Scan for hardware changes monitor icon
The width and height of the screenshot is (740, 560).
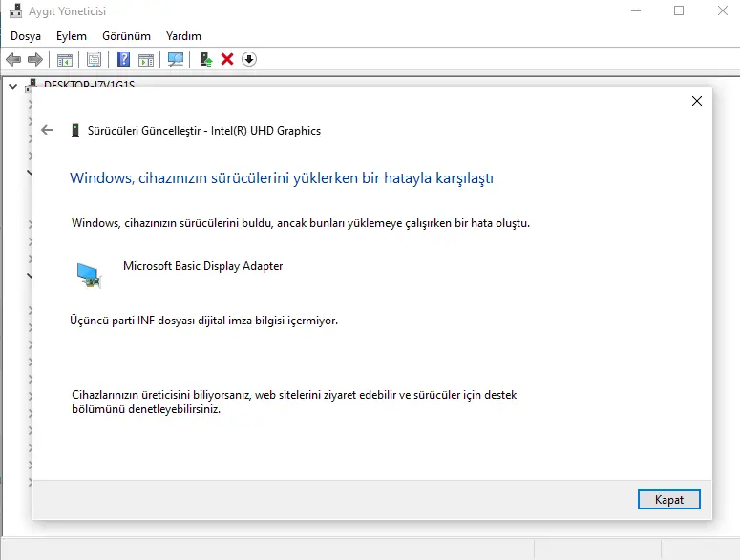click(176, 59)
